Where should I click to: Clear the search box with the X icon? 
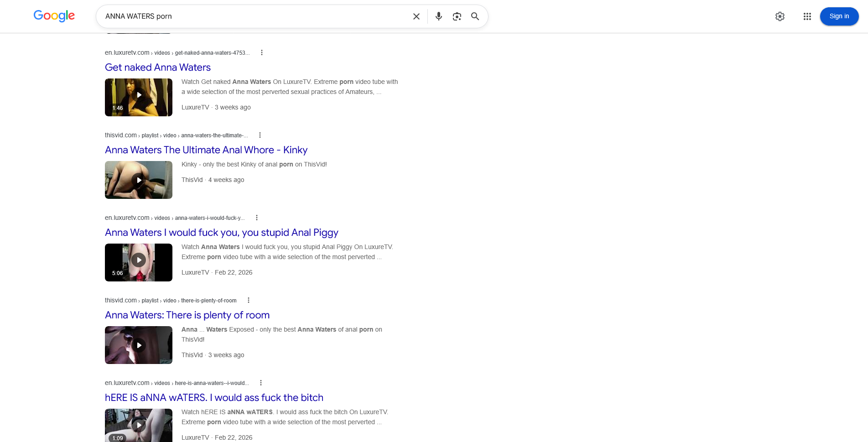(416, 16)
